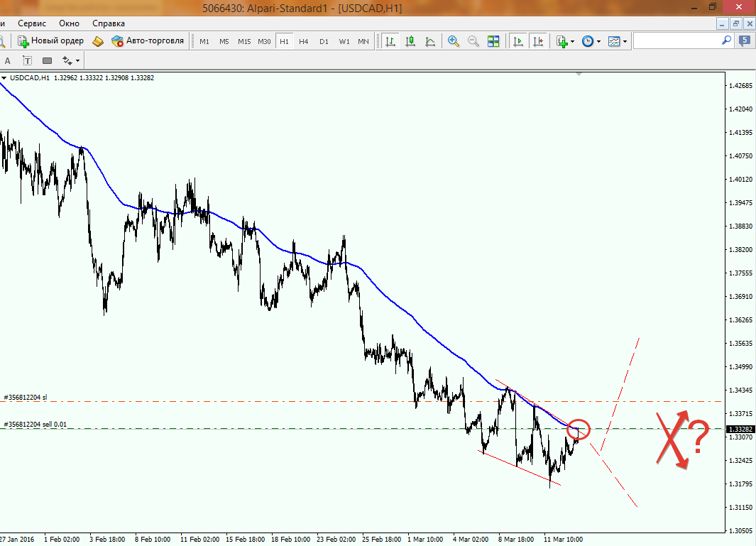Click the current price tag 1.33282
The width and height of the screenshot is (756, 546).
[x=740, y=429]
